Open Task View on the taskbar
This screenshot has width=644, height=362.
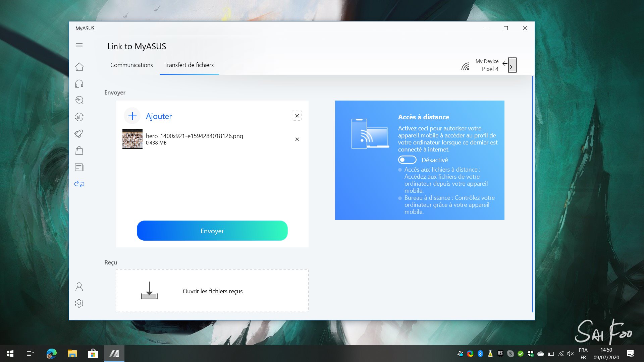[30, 354]
